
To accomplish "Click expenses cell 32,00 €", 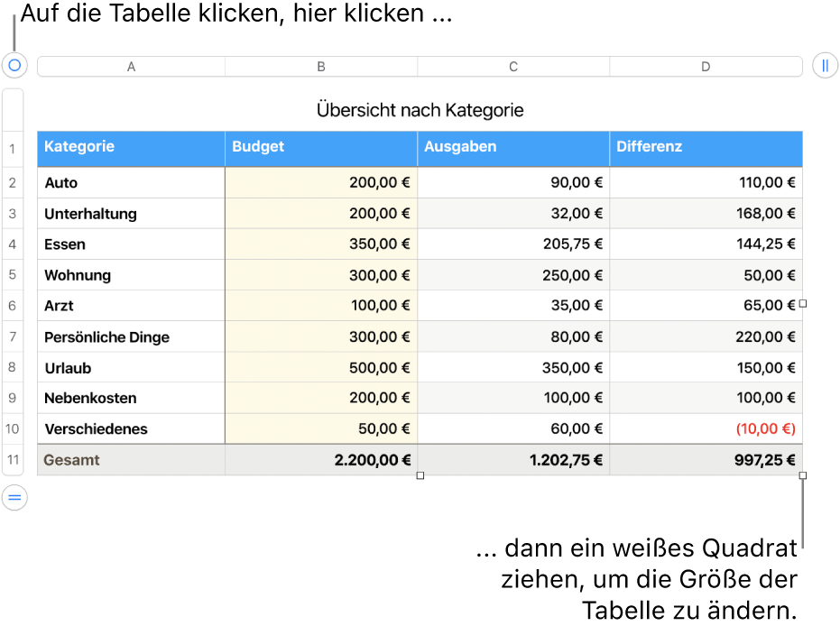I will click(513, 214).
